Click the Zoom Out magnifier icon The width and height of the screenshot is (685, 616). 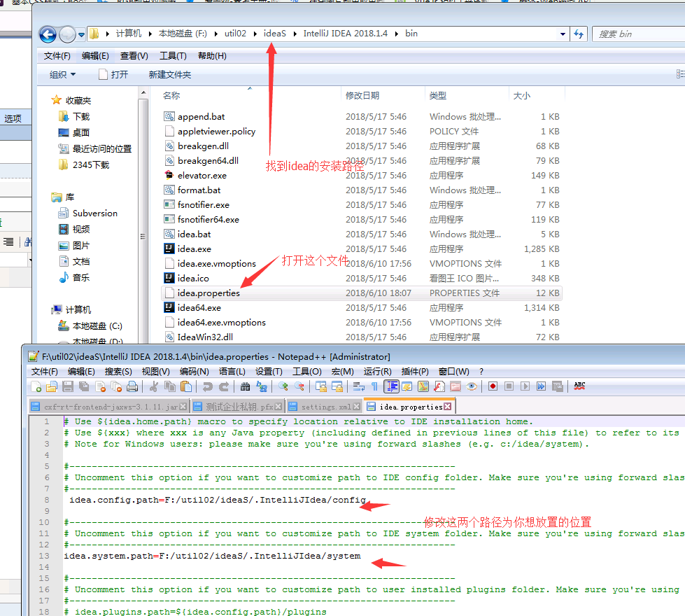click(299, 386)
